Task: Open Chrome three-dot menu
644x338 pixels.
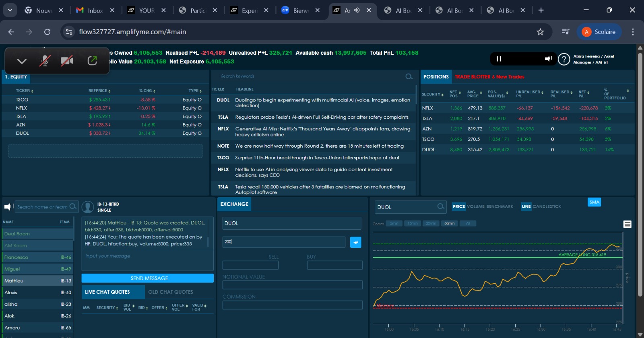Action: (633, 32)
